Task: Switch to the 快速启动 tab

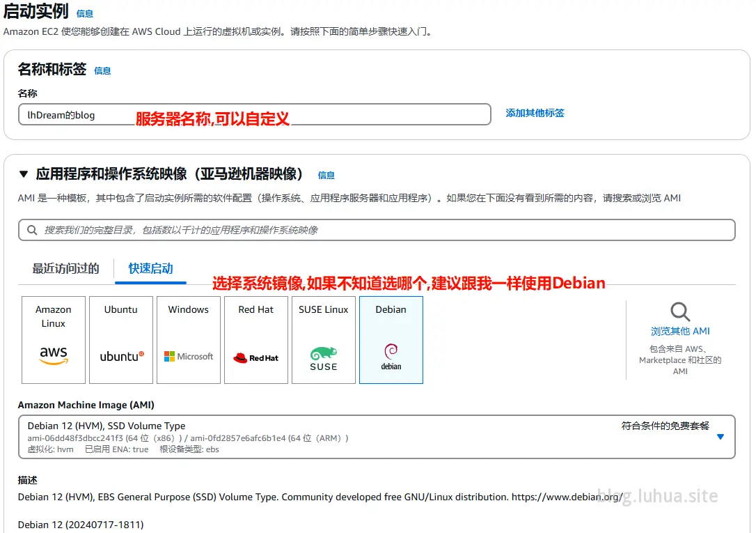Action: pyautogui.click(x=150, y=269)
